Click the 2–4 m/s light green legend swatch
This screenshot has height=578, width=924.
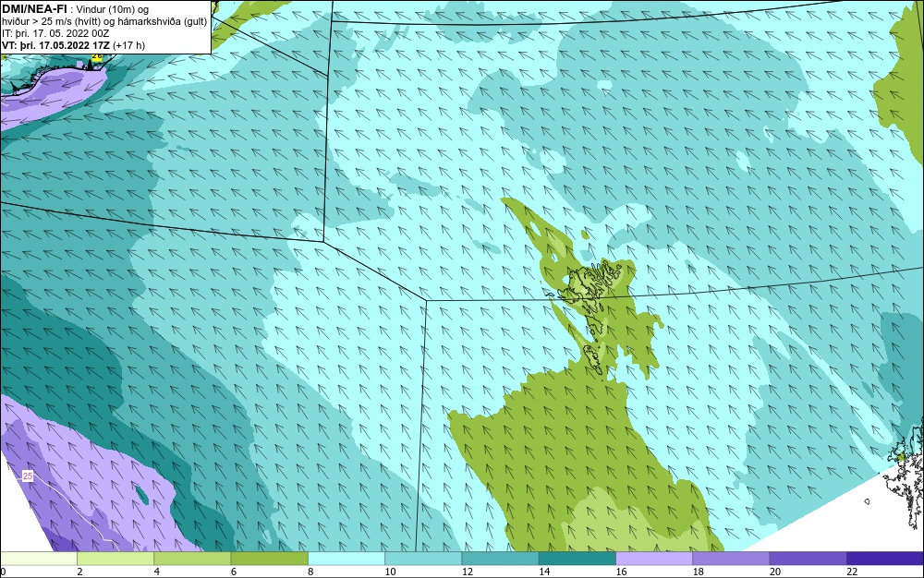(x=115, y=559)
